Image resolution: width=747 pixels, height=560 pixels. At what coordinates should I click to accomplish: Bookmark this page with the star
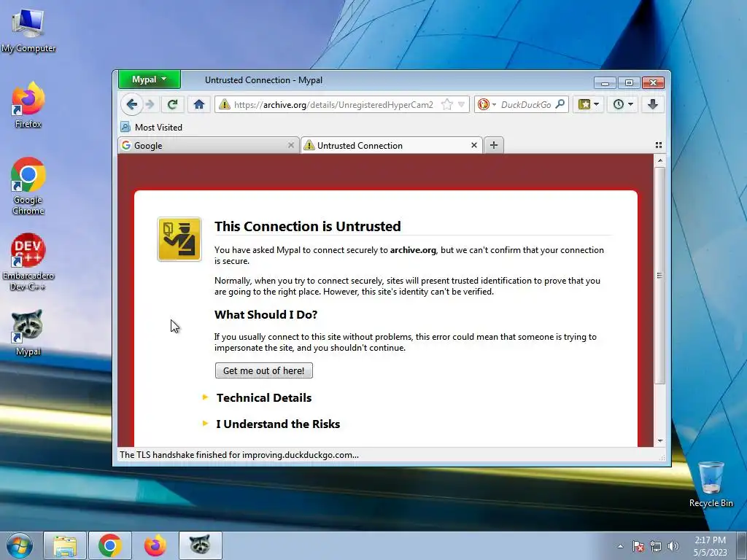click(x=447, y=104)
